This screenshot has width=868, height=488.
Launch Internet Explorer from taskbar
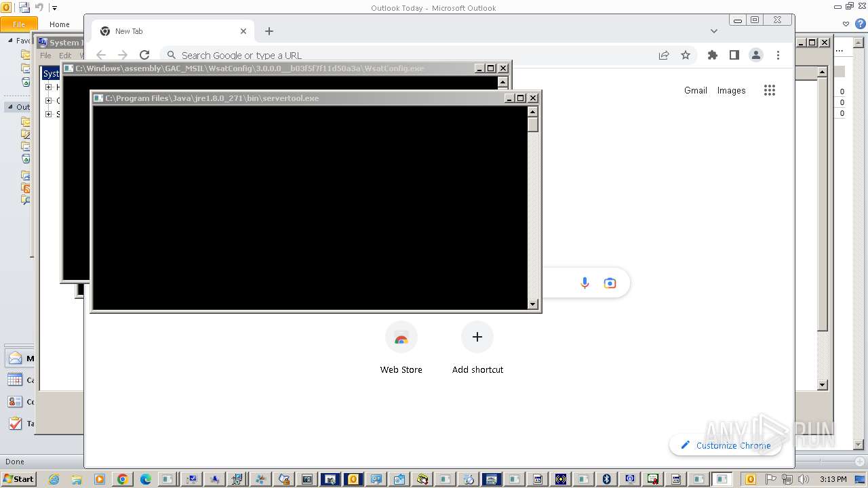point(54,479)
